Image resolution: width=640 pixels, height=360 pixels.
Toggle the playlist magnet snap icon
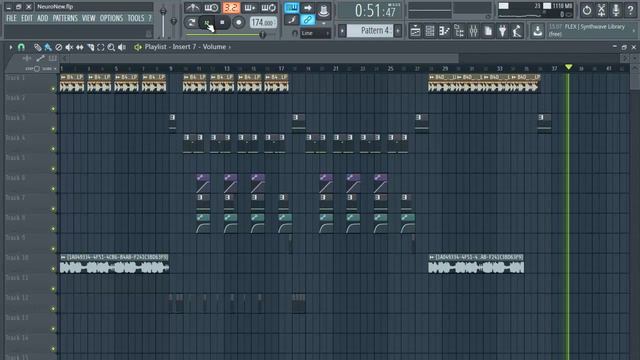(x=21, y=47)
